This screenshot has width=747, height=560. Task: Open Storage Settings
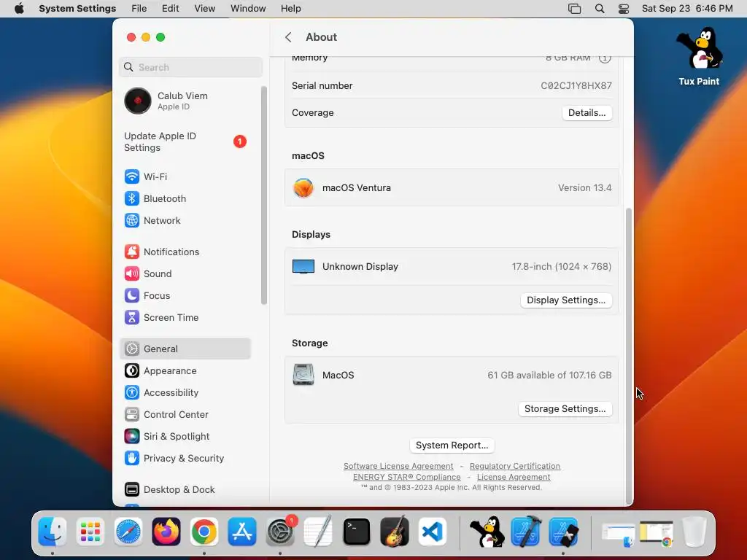coord(565,408)
